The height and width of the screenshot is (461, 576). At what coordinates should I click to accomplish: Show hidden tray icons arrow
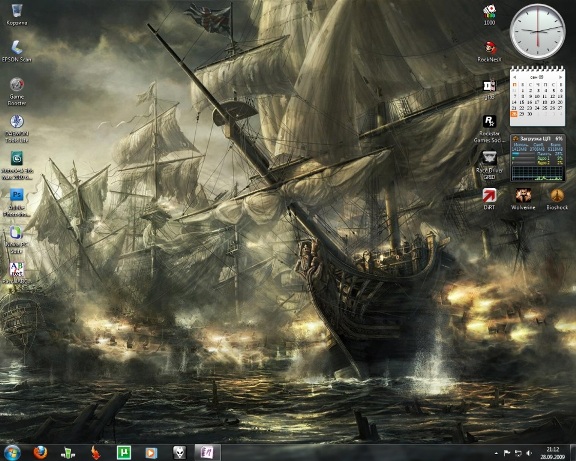pyautogui.click(x=496, y=454)
